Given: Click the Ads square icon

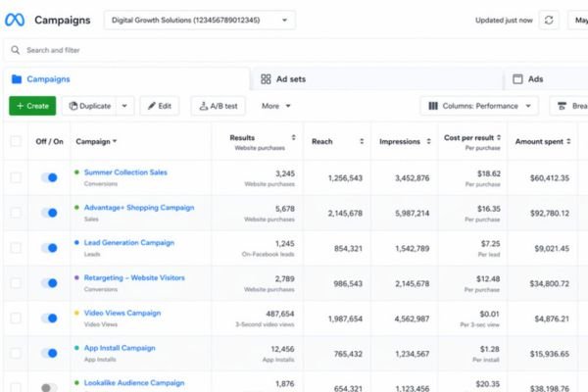Looking at the screenshot, I should pos(517,79).
